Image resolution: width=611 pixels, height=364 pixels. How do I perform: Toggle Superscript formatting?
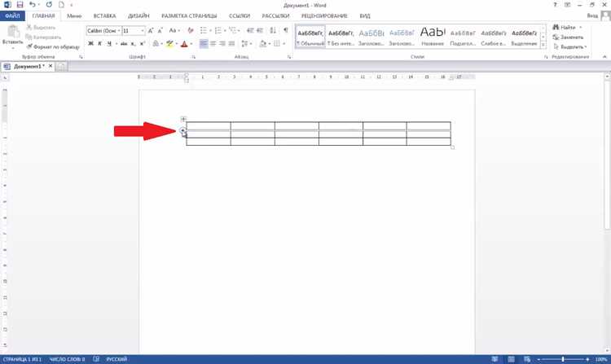click(143, 44)
